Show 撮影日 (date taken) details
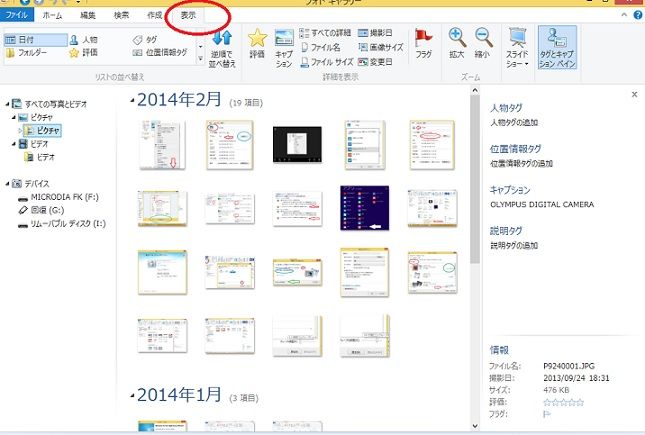 click(375, 33)
